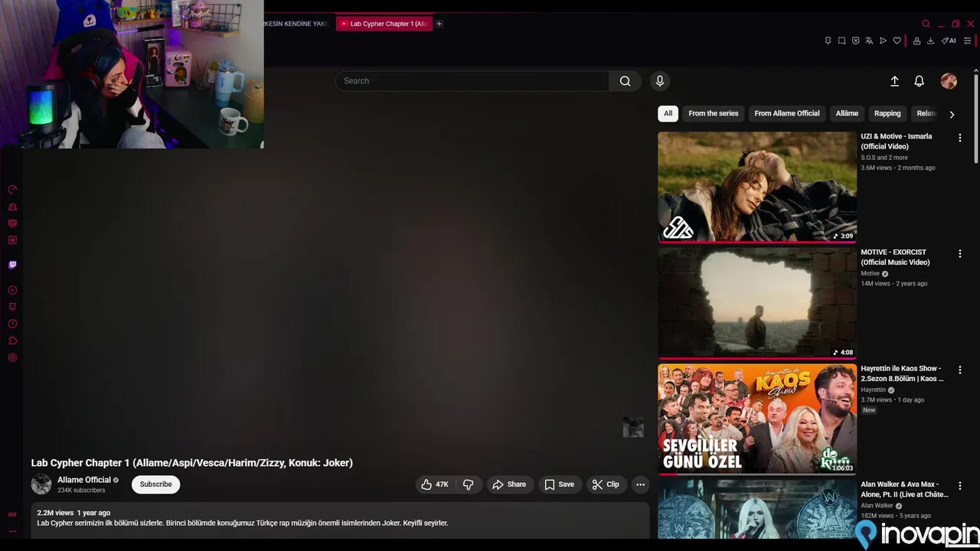Select From Allame Official chip
This screenshot has height=551, width=980.
(x=787, y=113)
